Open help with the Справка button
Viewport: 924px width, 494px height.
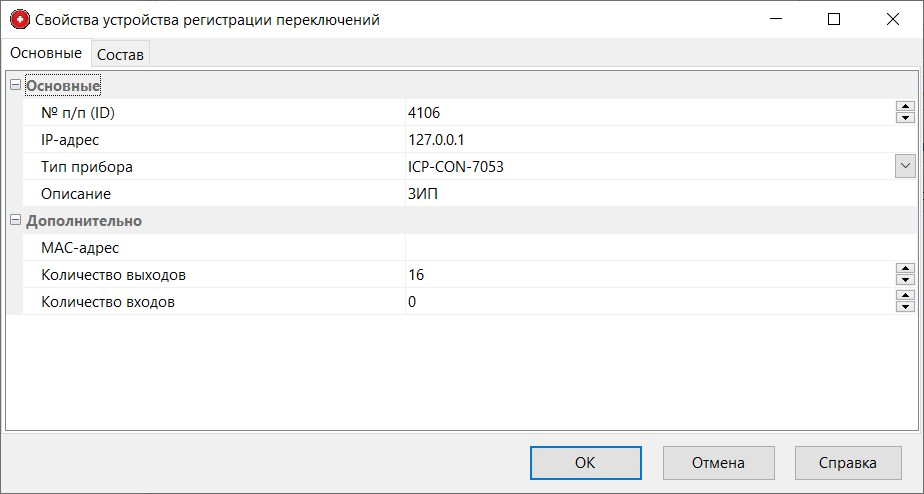coord(849,462)
